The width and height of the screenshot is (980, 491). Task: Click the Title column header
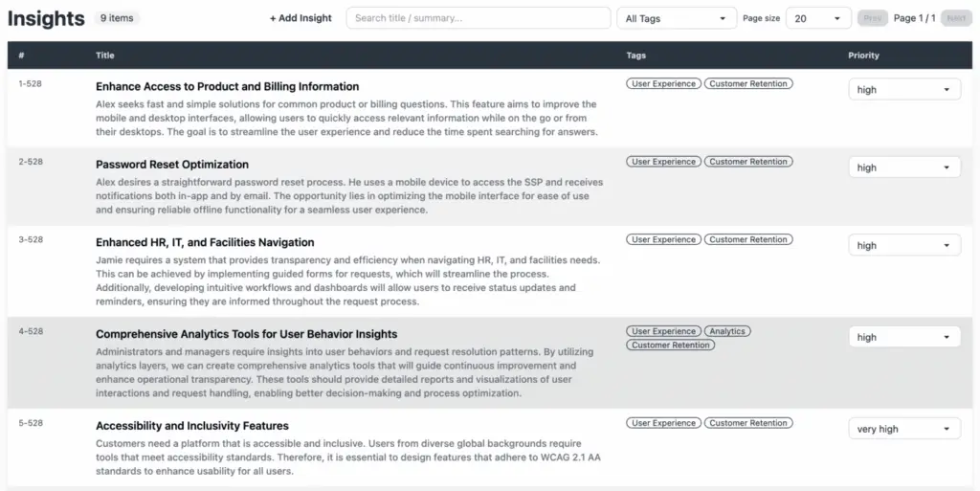[x=105, y=56]
